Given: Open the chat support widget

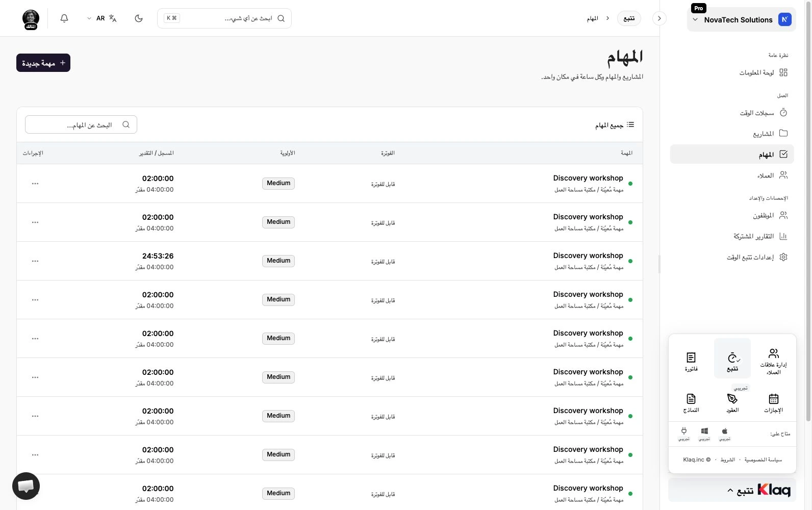Looking at the screenshot, I should point(26,487).
